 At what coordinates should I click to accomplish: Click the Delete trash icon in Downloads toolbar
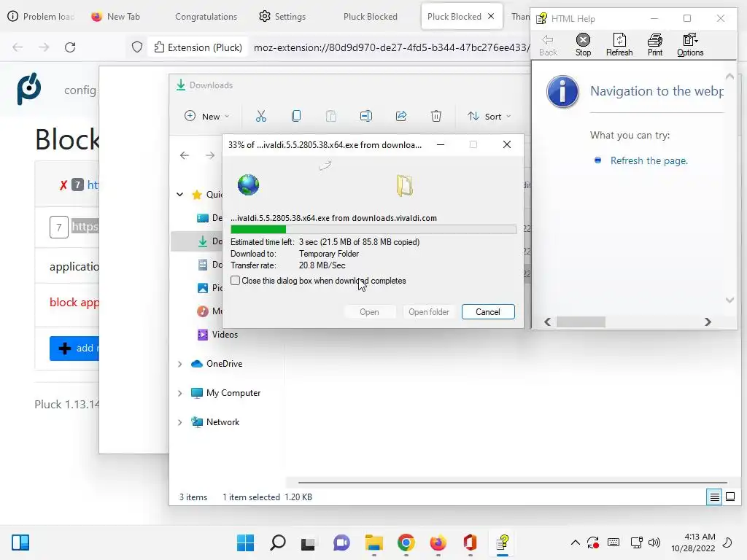click(436, 116)
